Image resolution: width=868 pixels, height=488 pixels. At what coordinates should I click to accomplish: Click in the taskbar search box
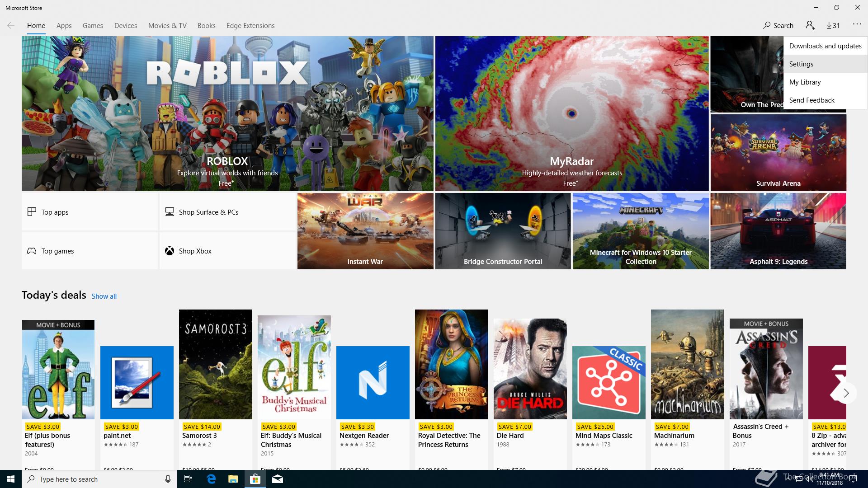coord(99,479)
